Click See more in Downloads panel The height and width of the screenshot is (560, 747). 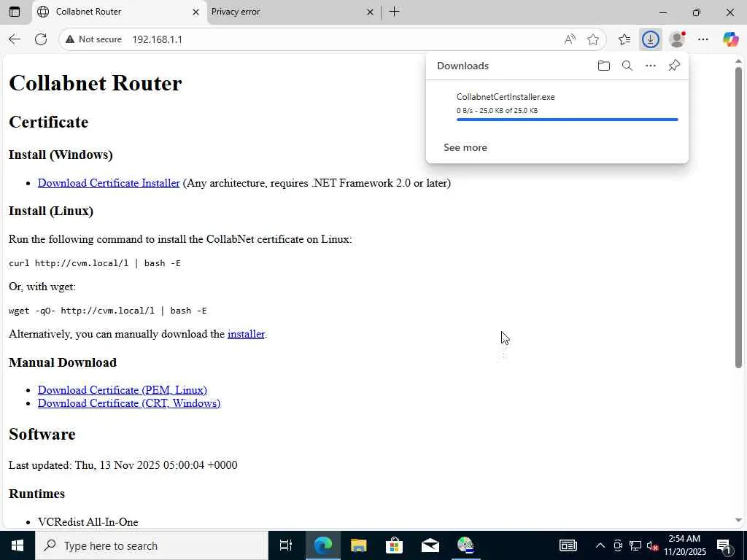tap(465, 147)
